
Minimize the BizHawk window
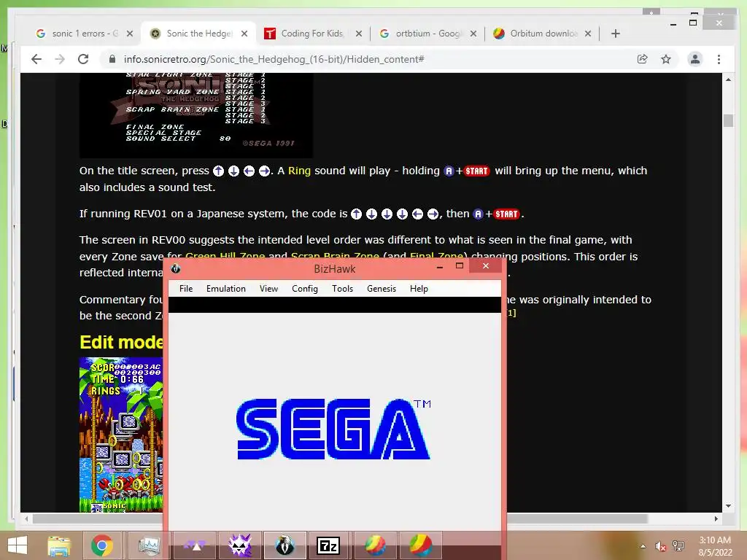[440, 266]
